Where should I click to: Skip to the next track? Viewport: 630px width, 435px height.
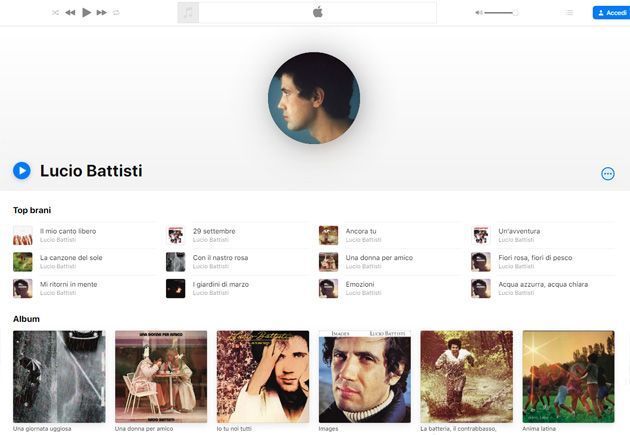(101, 12)
